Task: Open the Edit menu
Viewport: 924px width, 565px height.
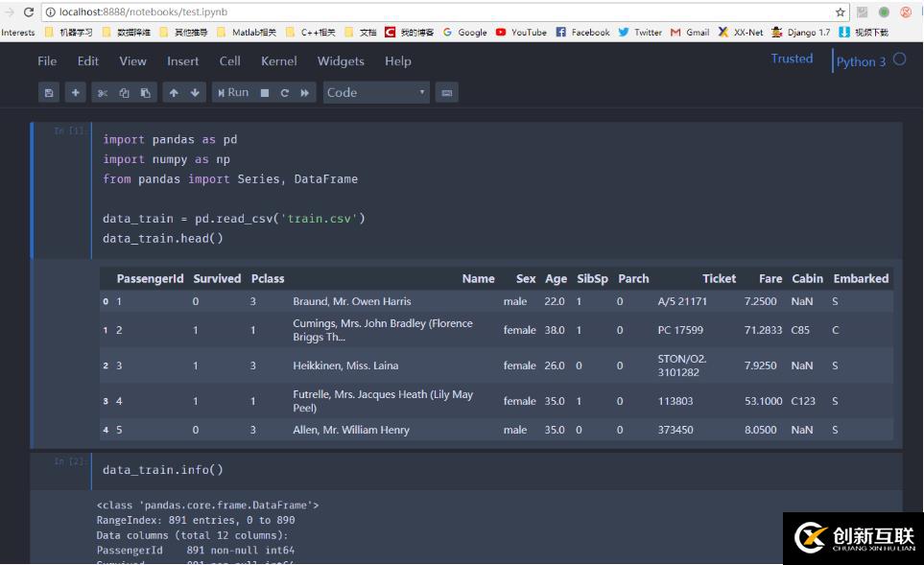Action: 88,60
